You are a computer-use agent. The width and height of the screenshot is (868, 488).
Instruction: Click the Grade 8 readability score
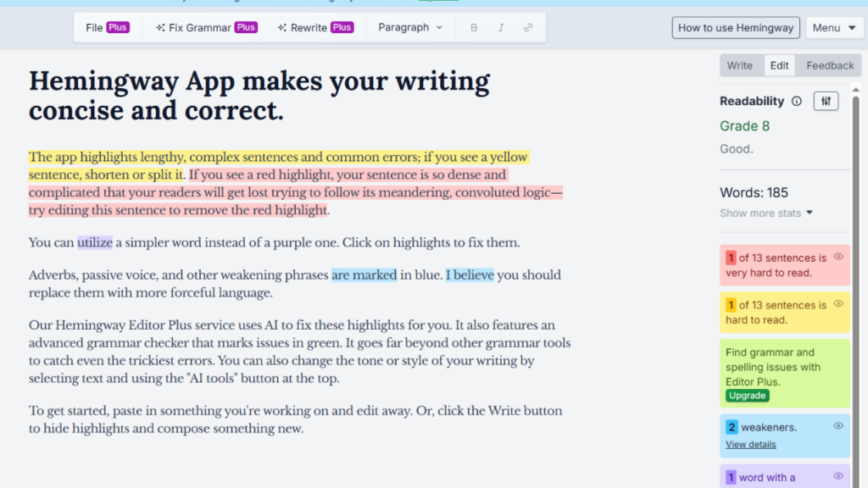coord(744,126)
